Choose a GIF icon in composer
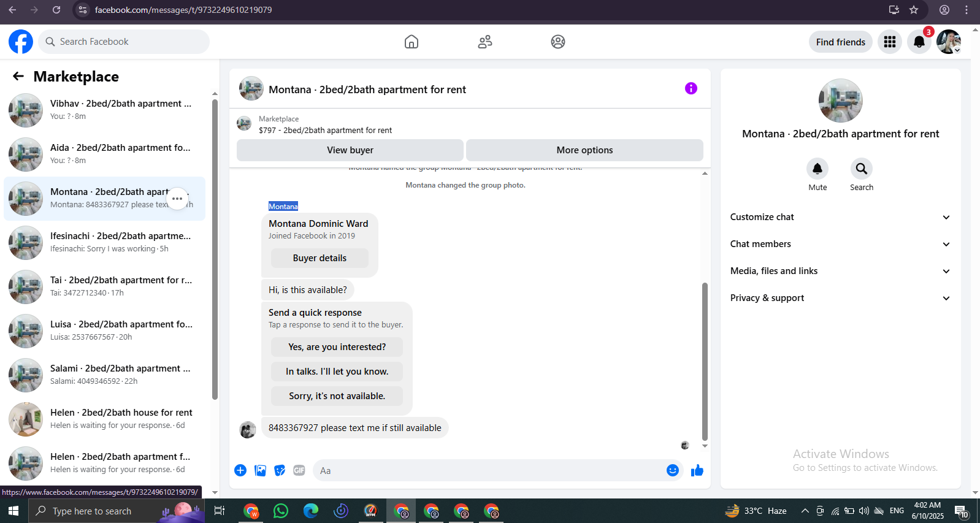Image resolution: width=980 pixels, height=523 pixels. click(x=299, y=470)
